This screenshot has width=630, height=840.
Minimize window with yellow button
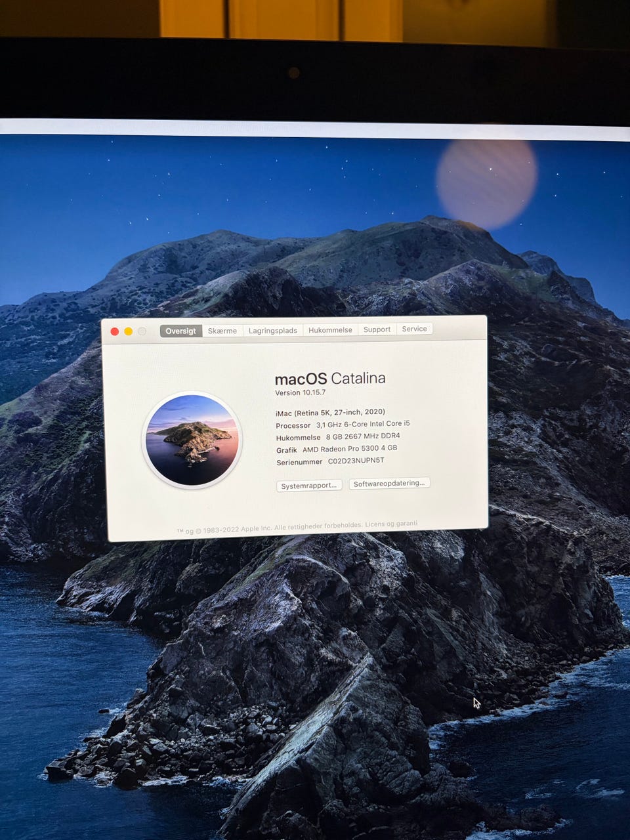pyautogui.click(x=129, y=331)
